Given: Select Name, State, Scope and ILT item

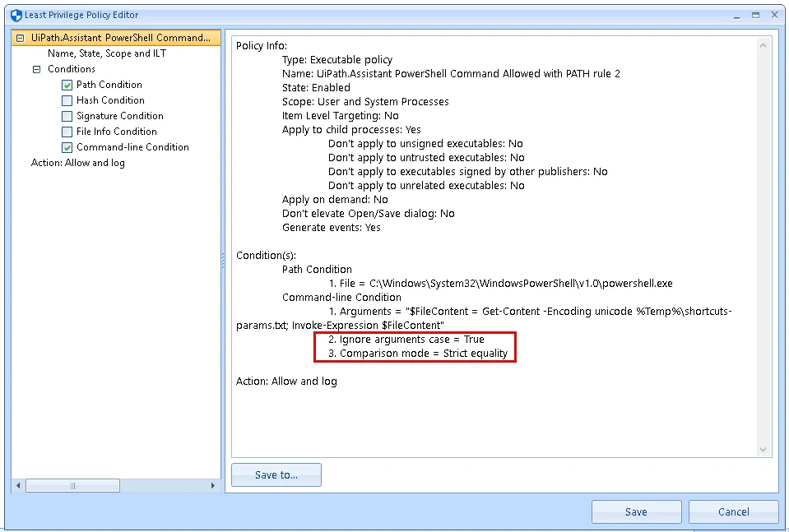Looking at the screenshot, I should 107,53.
